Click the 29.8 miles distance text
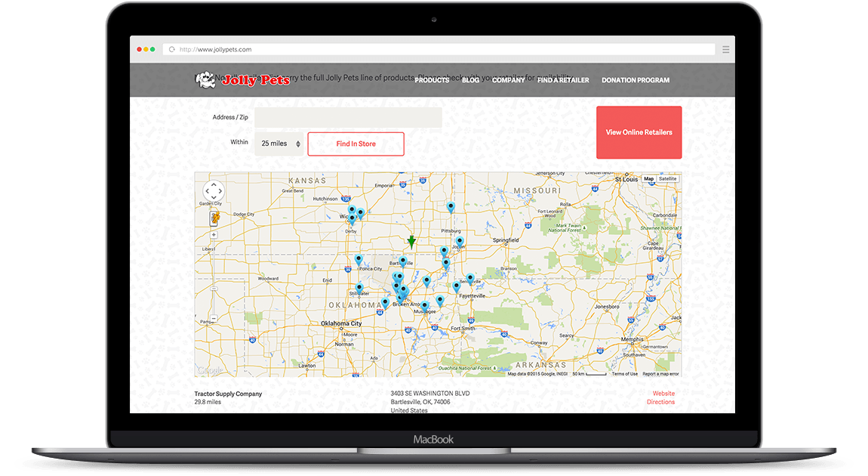This screenshot has height=476, width=868. [208, 402]
